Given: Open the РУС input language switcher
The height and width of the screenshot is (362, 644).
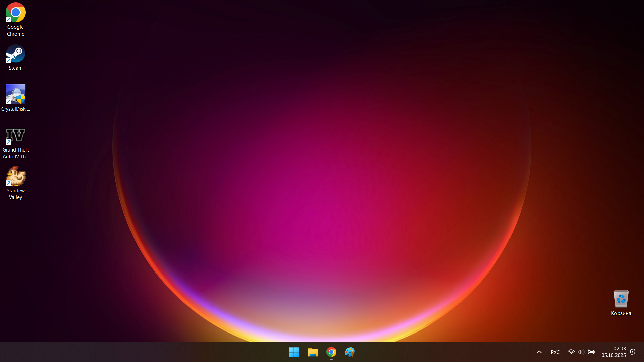Looking at the screenshot, I should pos(555,352).
